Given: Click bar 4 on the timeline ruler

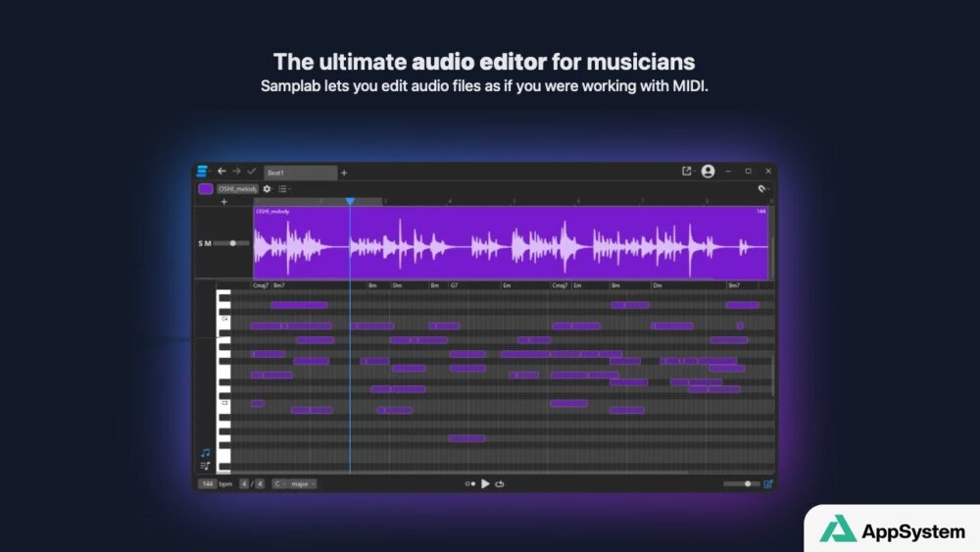Looking at the screenshot, I should pyautogui.click(x=450, y=201).
